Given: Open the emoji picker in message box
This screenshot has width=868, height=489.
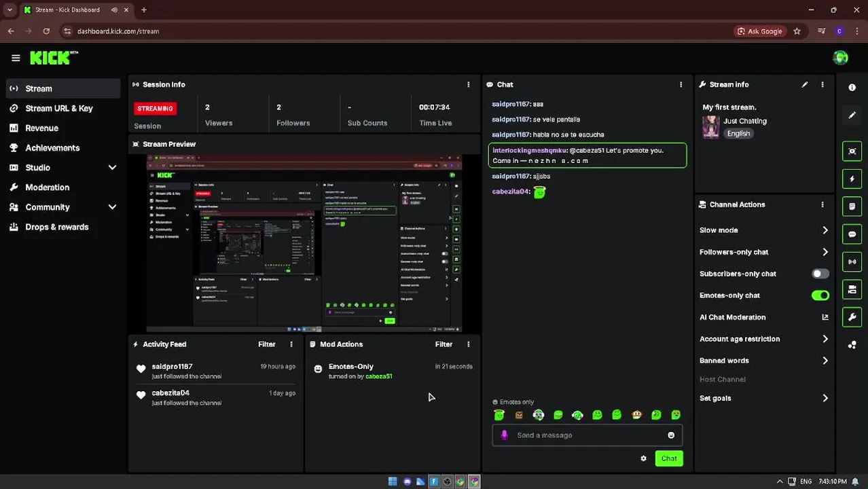Looking at the screenshot, I should (x=671, y=435).
